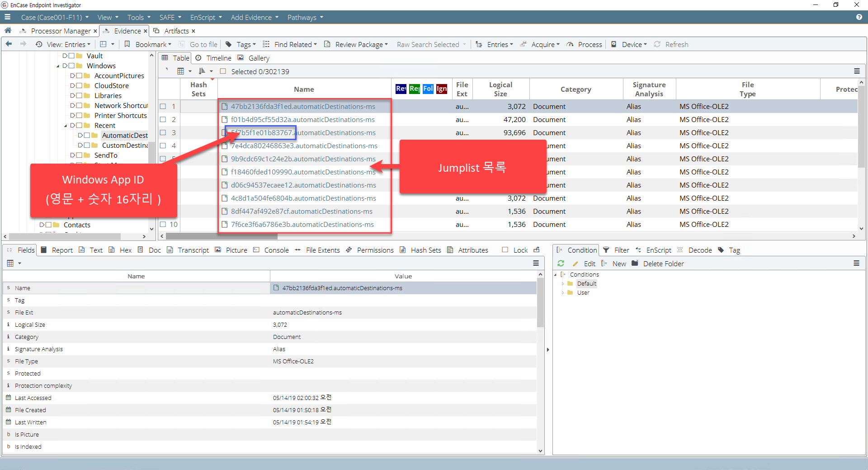Select the AutomaticDestinations tree folder
The width and height of the screenshot is (868, 470).
tap(125, 135)
